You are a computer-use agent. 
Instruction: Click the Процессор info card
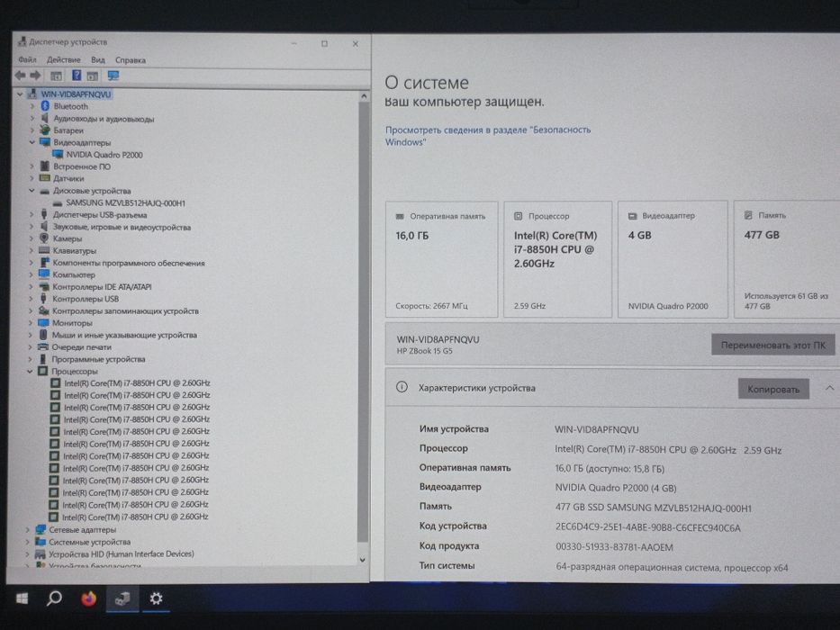(557, 259)
